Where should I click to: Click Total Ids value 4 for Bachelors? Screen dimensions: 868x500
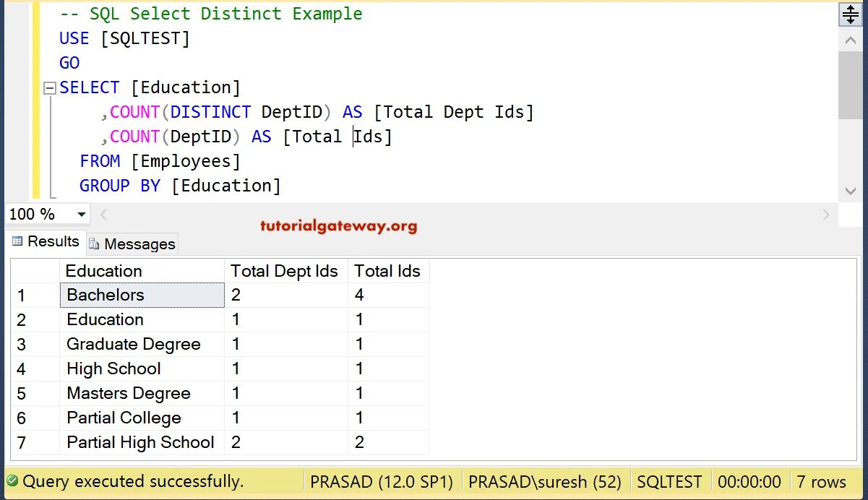coord(389,295)
